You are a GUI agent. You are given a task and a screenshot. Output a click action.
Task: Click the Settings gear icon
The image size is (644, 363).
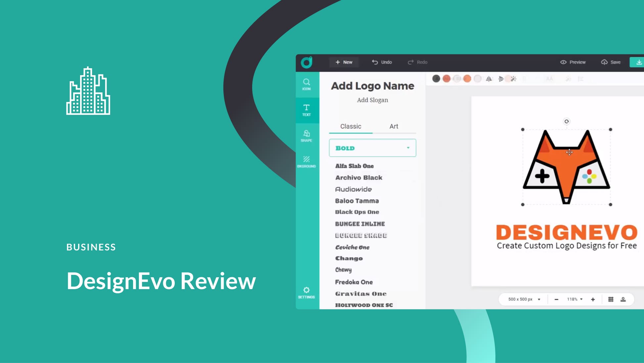pos(306,290)
